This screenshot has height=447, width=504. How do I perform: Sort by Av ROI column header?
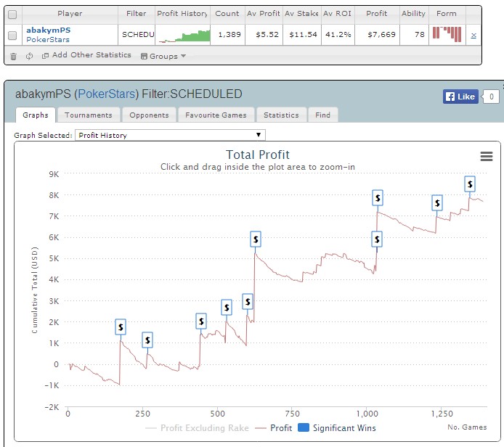[337, 14]
